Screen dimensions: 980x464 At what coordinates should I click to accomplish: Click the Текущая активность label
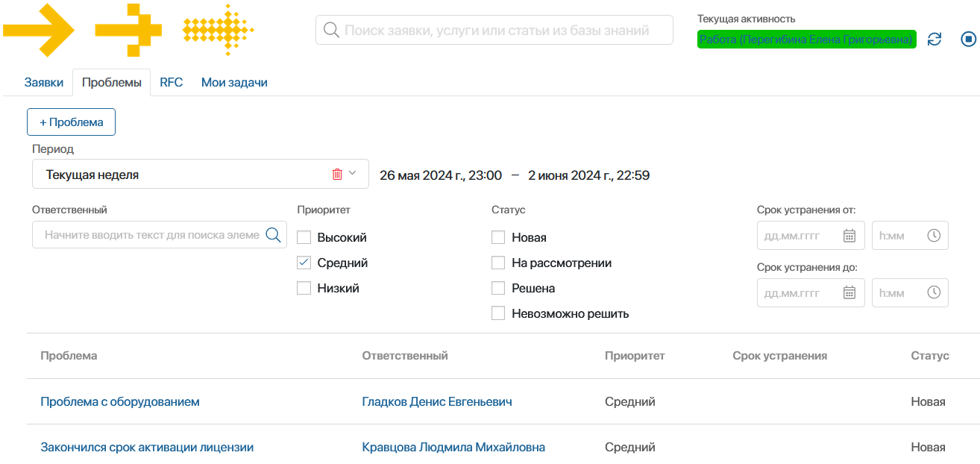click(747, 19)
